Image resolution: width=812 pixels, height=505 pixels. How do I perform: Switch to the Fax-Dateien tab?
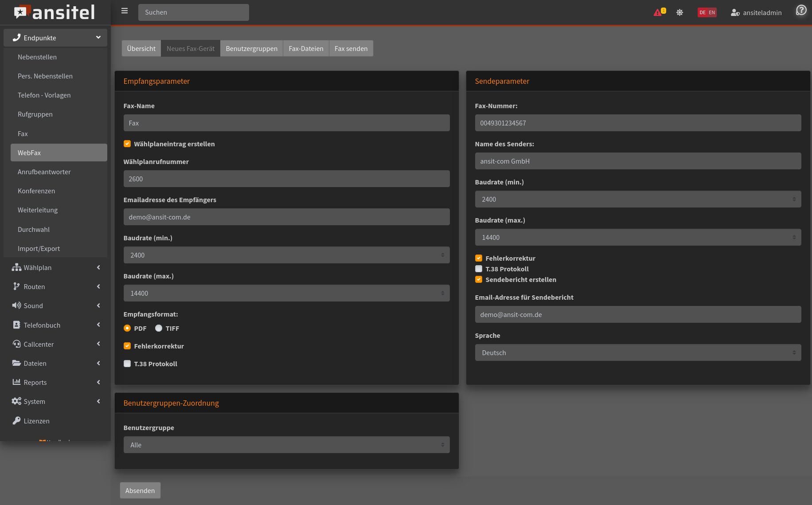pos(306,48)
